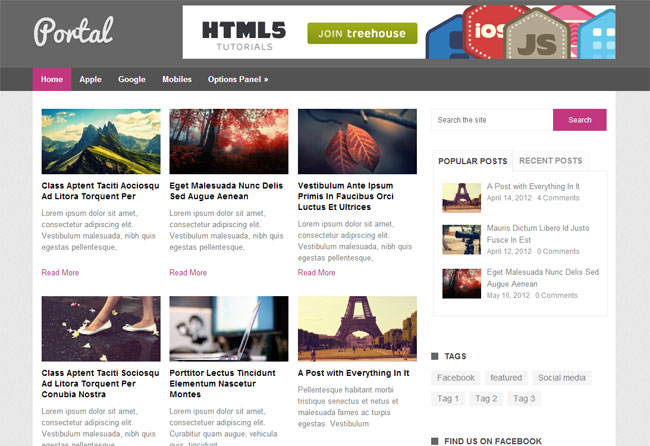Switch to the Popular Posts tab
Viewport: 650px width, 446px height.
tap(473, 161)
